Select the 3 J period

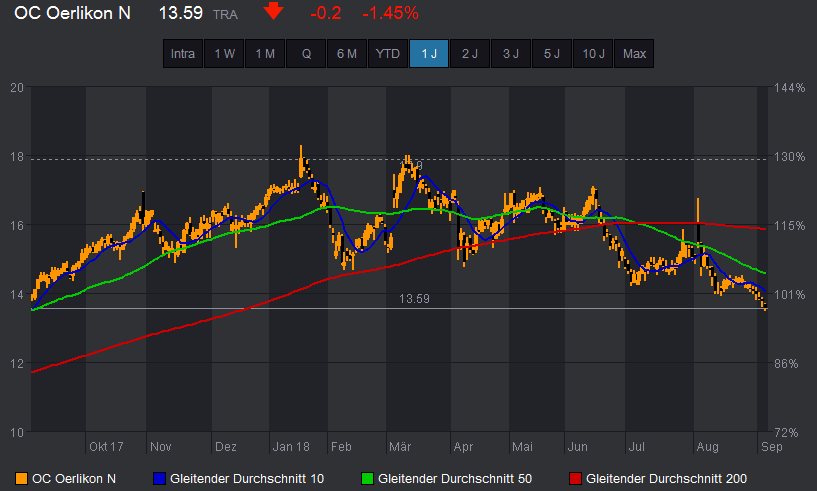pyautogui.click(x=511, y=54)
